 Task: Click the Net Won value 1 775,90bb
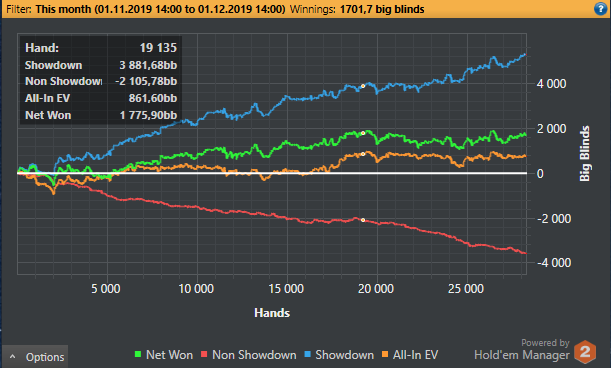[x=148, y=115]
